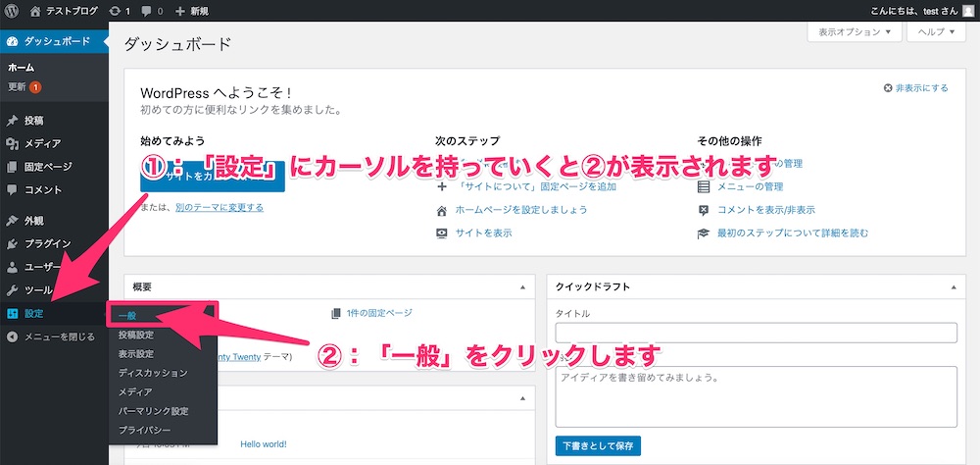
Task: Click the 非表示にする dismiss icon
Action: click(888, 88)
